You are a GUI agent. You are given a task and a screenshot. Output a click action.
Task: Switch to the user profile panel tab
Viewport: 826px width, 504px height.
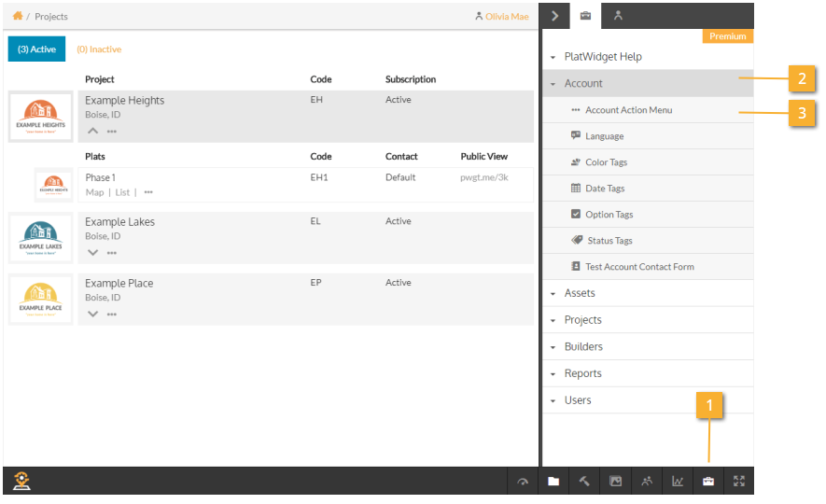coord(618,15)
